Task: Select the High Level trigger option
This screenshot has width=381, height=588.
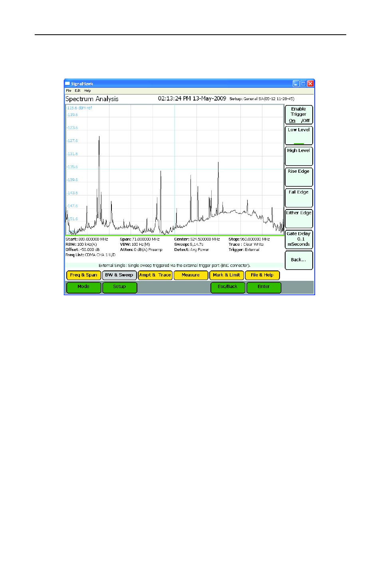Action: (x=298, y=156)
